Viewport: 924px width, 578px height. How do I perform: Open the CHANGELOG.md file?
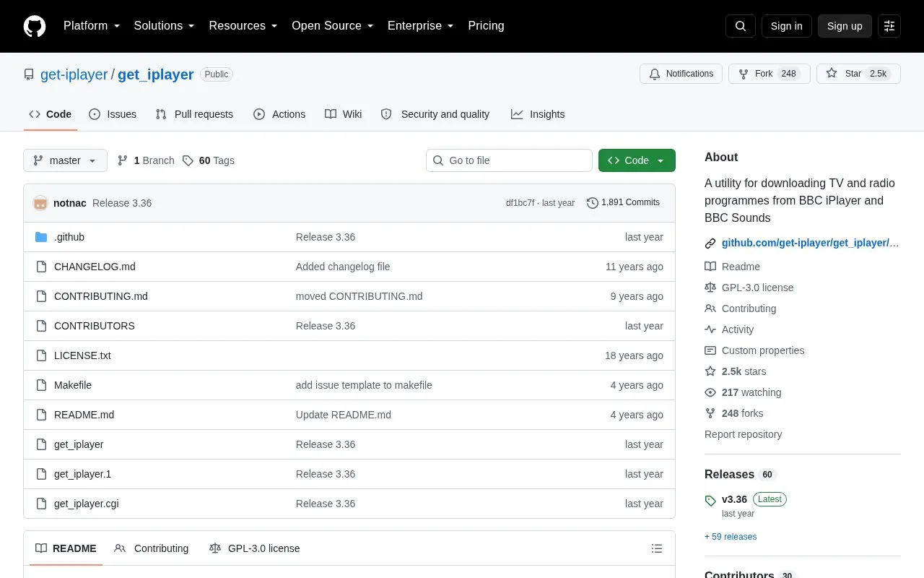(95, 267)
